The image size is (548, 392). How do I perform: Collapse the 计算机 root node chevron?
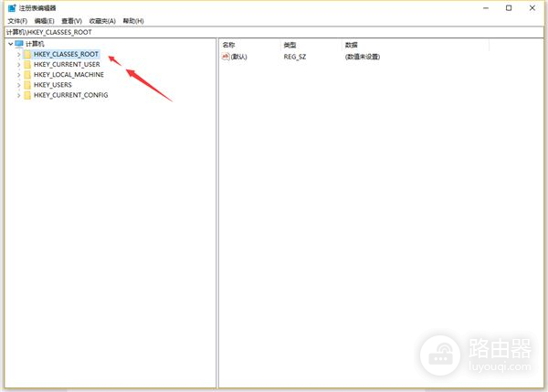pos(10,44)
